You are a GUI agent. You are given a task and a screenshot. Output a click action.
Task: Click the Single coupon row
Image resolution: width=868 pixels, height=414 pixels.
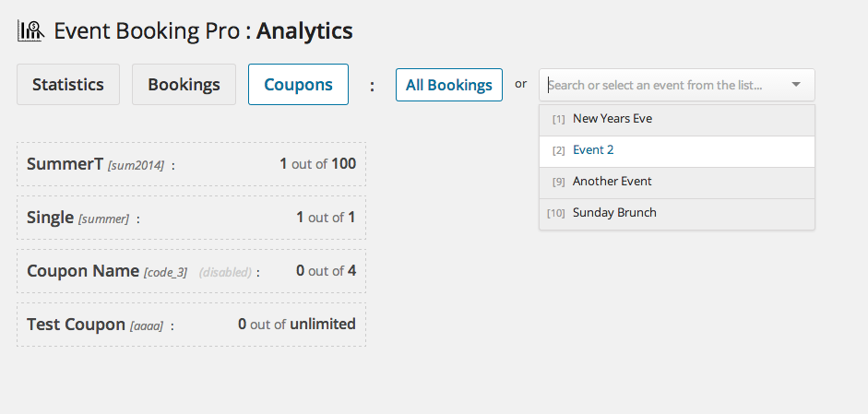[191, 218]
